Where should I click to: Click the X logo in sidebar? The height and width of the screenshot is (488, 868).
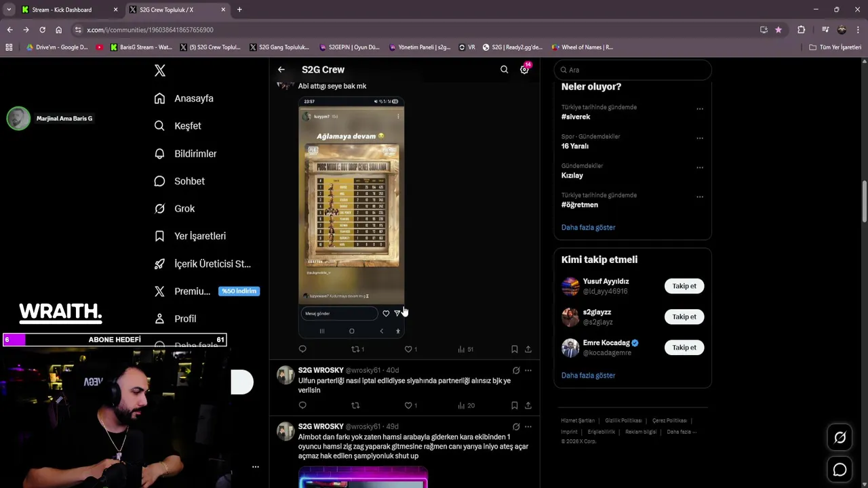(x=159, y=70)
